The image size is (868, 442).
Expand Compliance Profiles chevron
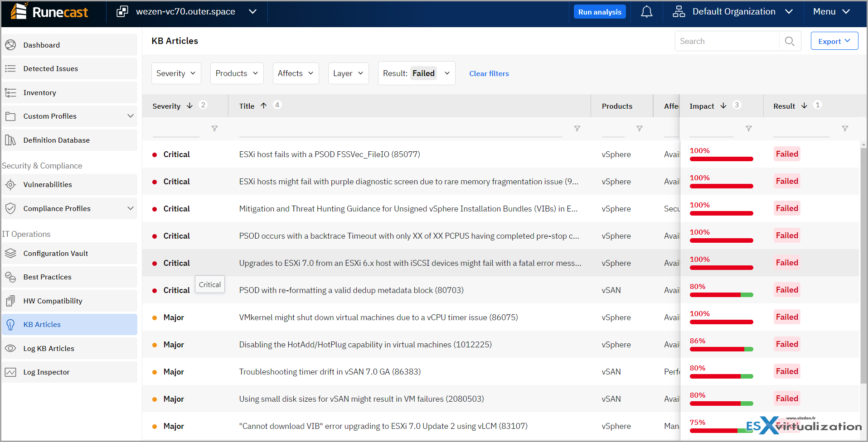[x=131, y=208]
